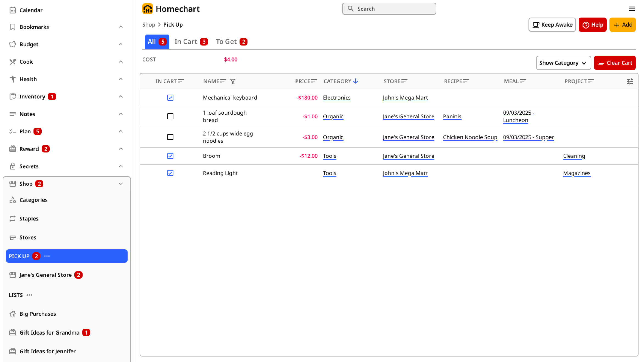Click the Homechart logo icon
Viewport: 644px width, 362px height.
147,9
